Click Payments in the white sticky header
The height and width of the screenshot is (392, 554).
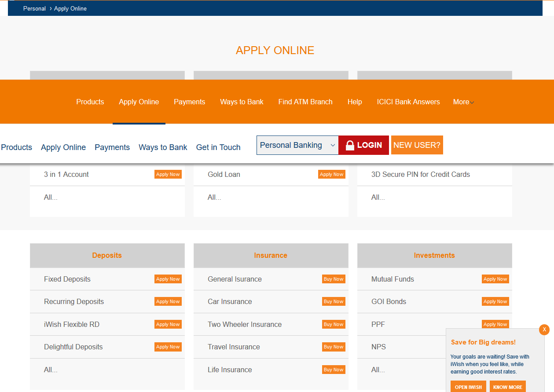pos(112,147)
